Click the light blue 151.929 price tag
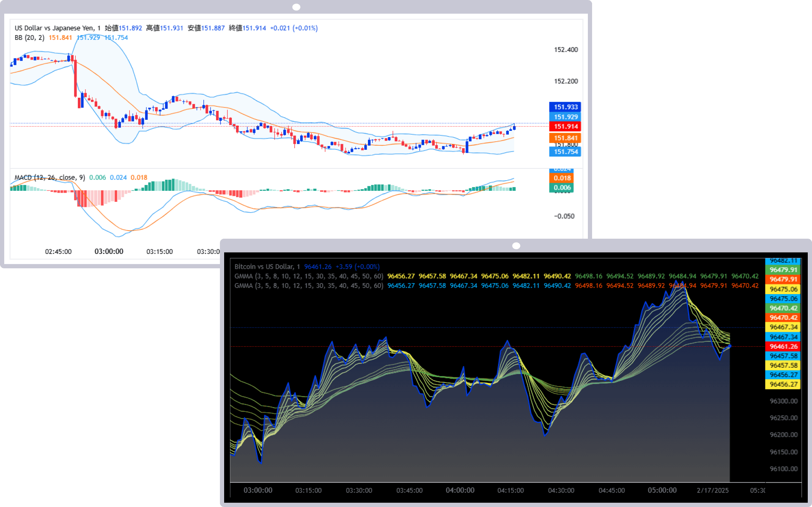The width and height of the screenshot is (812, 507). click(x=565, y=117)
